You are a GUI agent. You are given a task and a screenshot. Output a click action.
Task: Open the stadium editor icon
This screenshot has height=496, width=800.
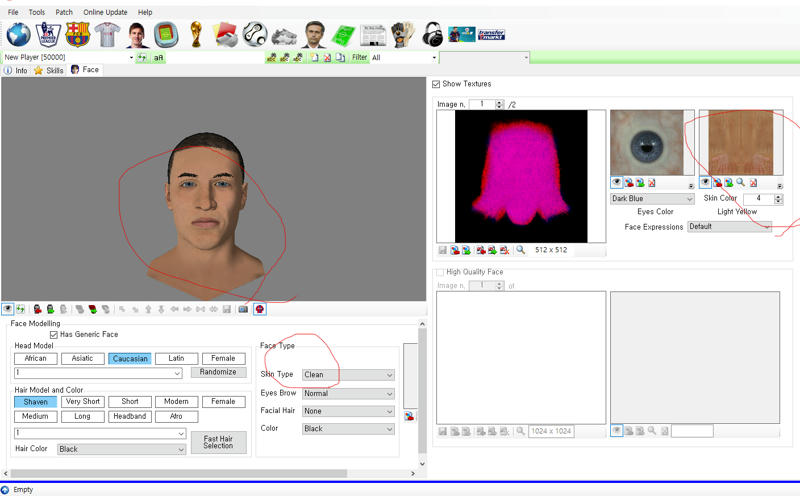pos(166,35)
